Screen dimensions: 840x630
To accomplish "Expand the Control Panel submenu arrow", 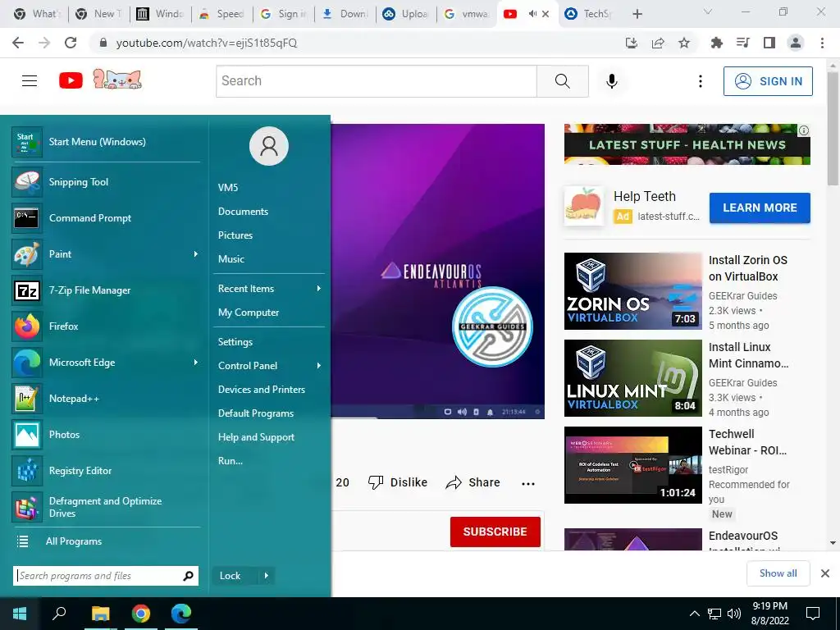I will pos(319,365).
